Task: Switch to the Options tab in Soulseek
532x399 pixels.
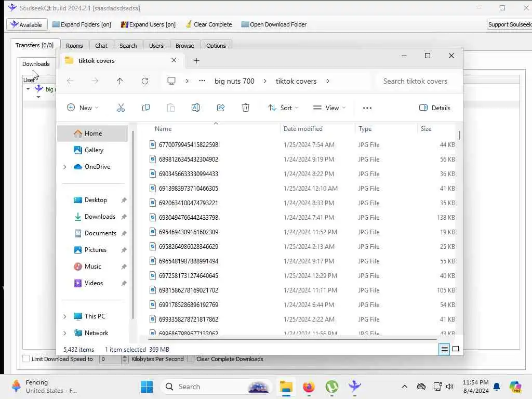Action: (x=216, y=46)
